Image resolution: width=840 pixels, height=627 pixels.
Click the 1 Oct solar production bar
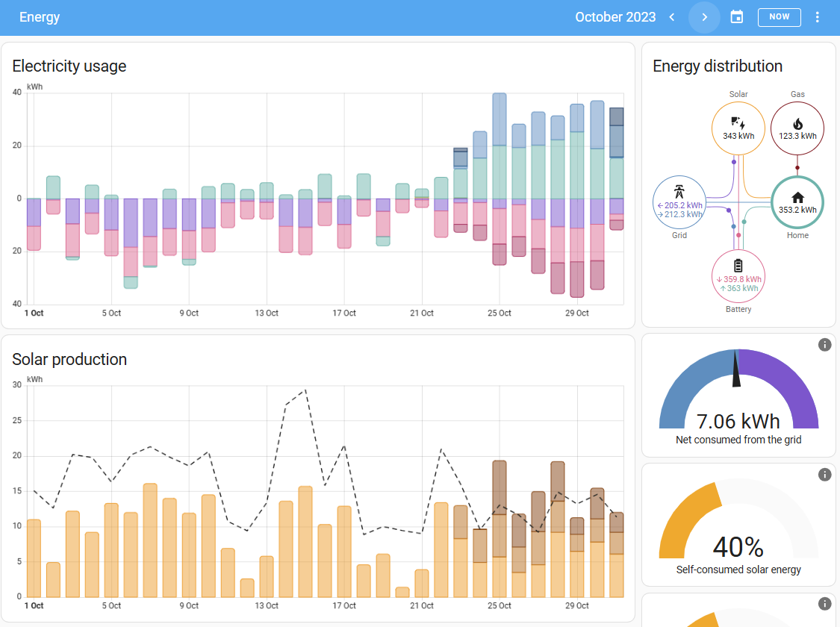tap(34, 558)
